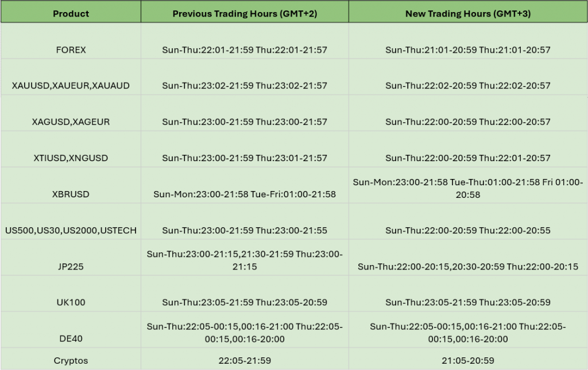Click Cryptos new hours 21:05-20:59 cell
The width and height of the screenshot is (588, 370).
click(468, 359)
